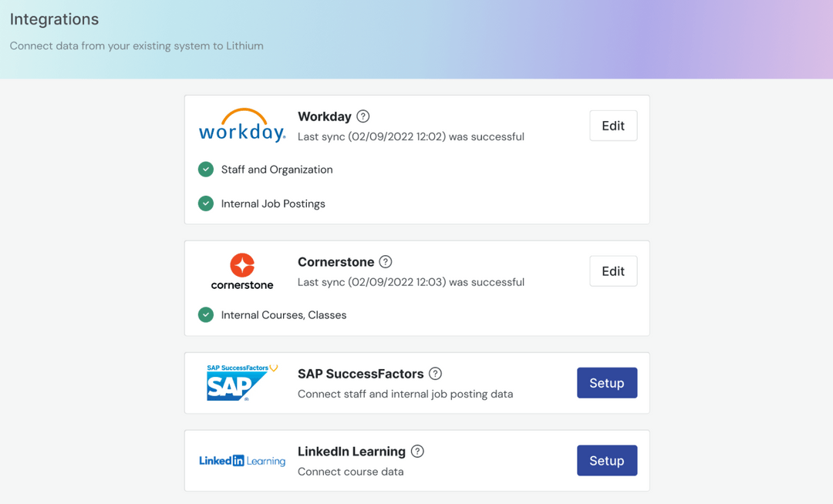Click Setup for SAP SuccessFactors
Screen dimensions: 833x504
pyautogui.click(x=607, y=382)
